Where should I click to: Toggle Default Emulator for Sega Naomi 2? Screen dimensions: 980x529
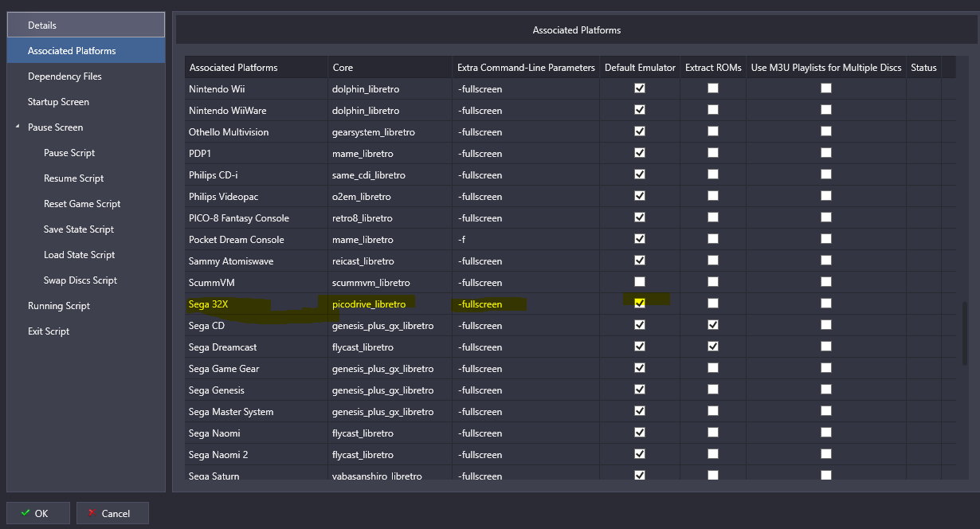(640, 454)
